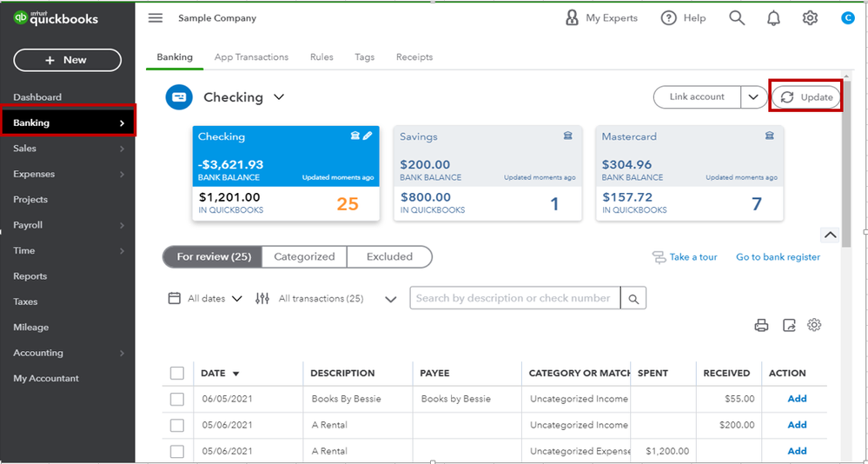Open Reports in sidebar
The height and width of the screenshot is (464, 868).
tap(30, 276)
